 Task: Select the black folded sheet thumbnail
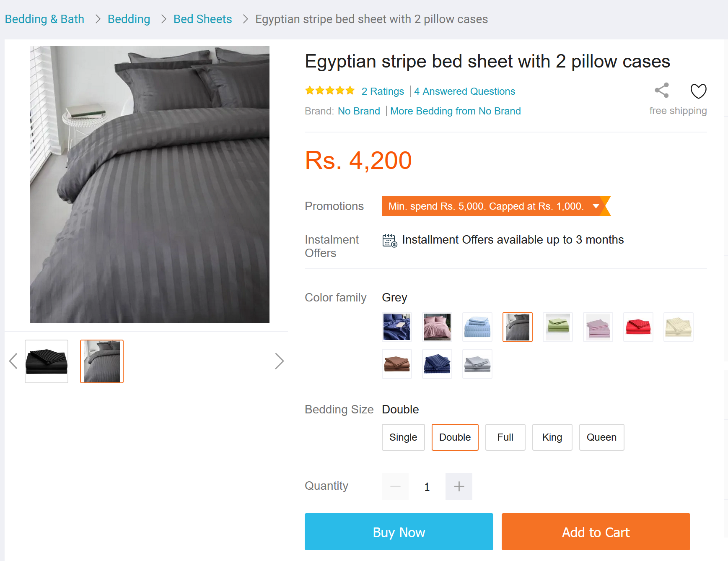click(47, 361)
